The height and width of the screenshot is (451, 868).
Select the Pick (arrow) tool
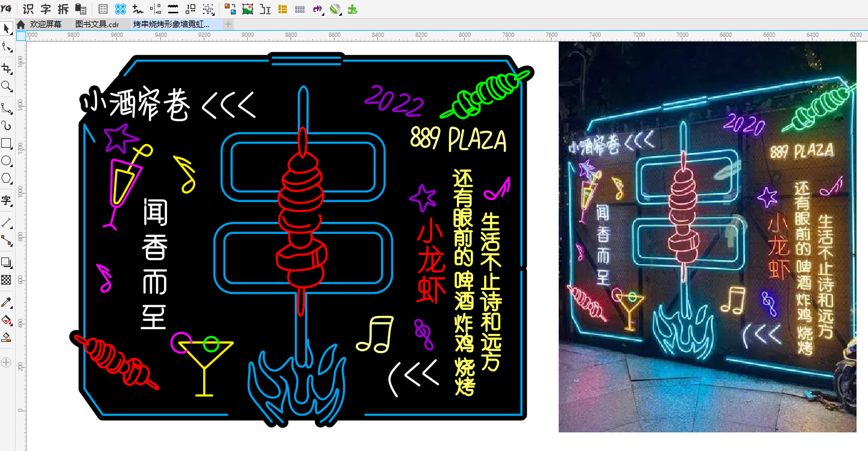(x=7, y=29)
